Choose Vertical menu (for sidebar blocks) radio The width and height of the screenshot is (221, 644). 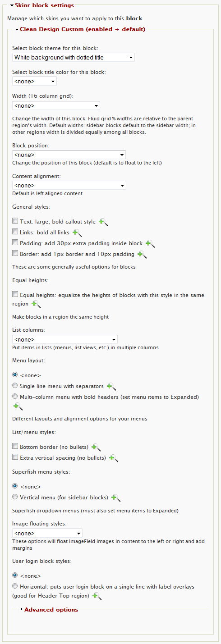(x=15, y=497)
